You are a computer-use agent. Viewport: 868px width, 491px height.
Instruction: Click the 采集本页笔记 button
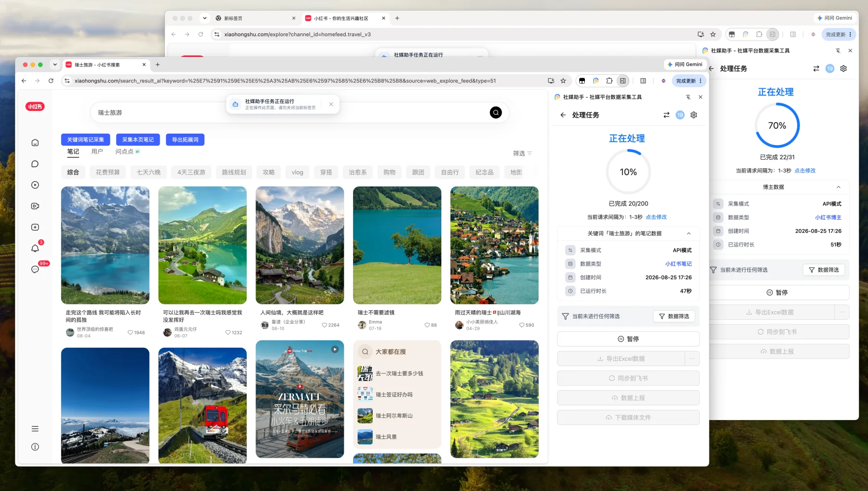coord(138,140)
